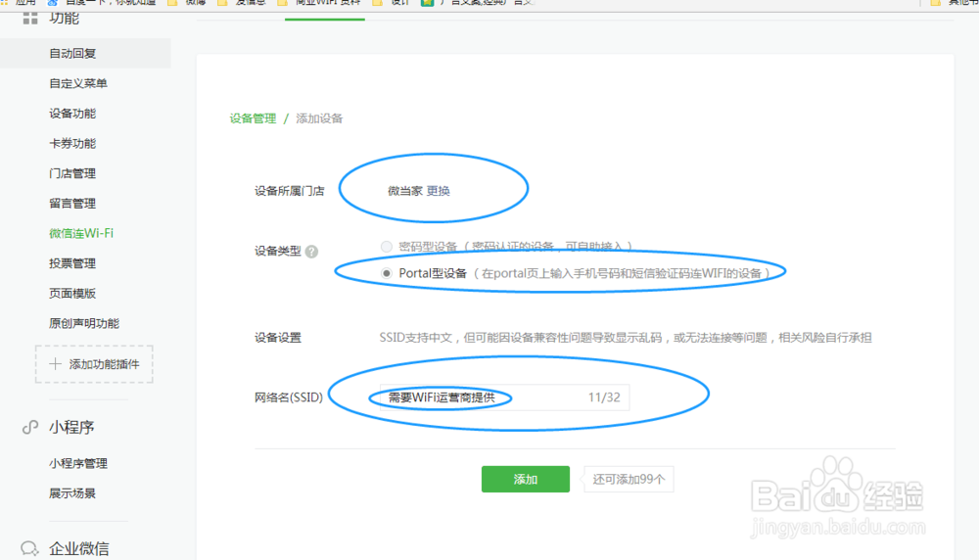Screen dimensions: 979x560
Task: Click the 设备所属门店 label
Action: click(290, 191)
